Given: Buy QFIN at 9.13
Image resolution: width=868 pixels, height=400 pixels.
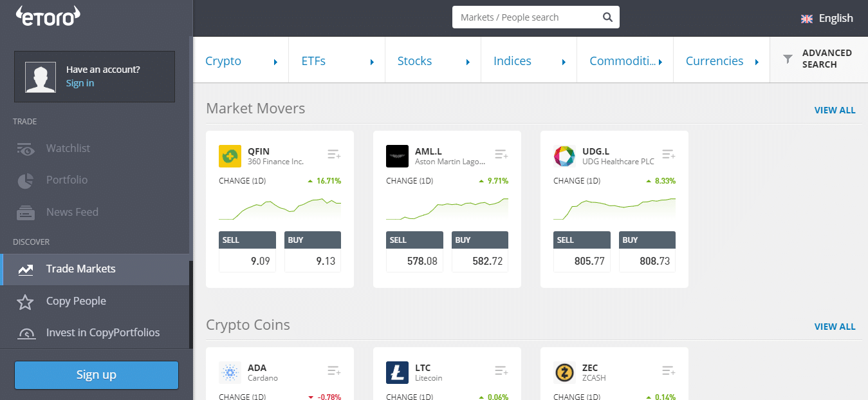Looking at the screenshot, I should (x=313, y=252).
